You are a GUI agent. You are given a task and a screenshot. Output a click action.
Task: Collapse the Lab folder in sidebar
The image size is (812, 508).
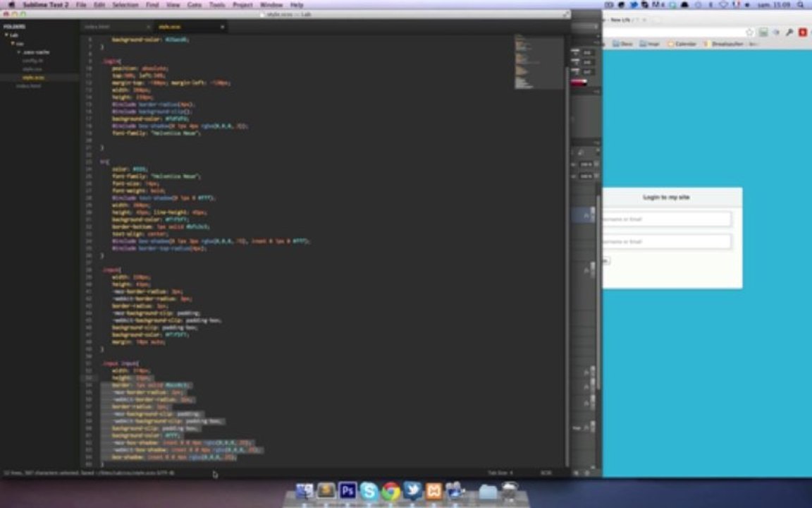7,35
